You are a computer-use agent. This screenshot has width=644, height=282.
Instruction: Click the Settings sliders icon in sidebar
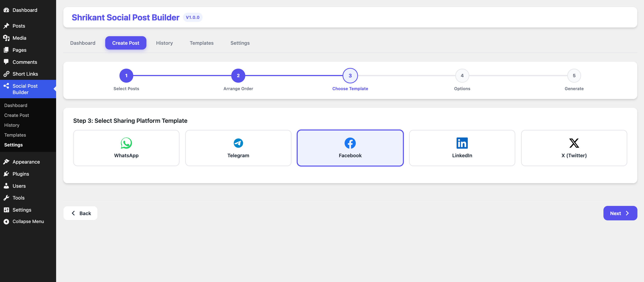click(x=6, y=210)
